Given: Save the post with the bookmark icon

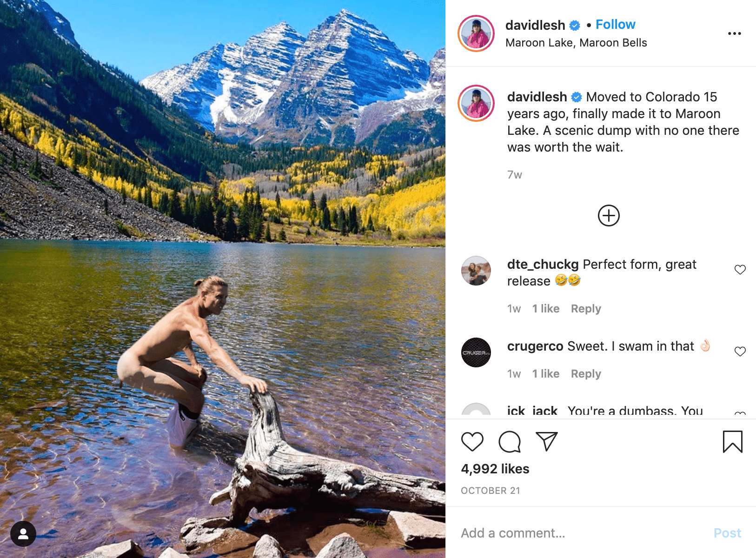Looking at the screenshot, I should click(x=732, y=441).
